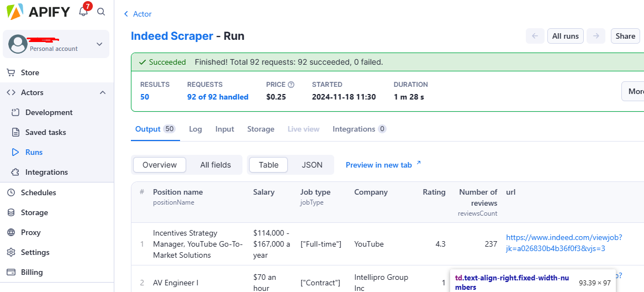Click the Apify logo
This screenshot has height=292, width=644.
click(37, 12)
